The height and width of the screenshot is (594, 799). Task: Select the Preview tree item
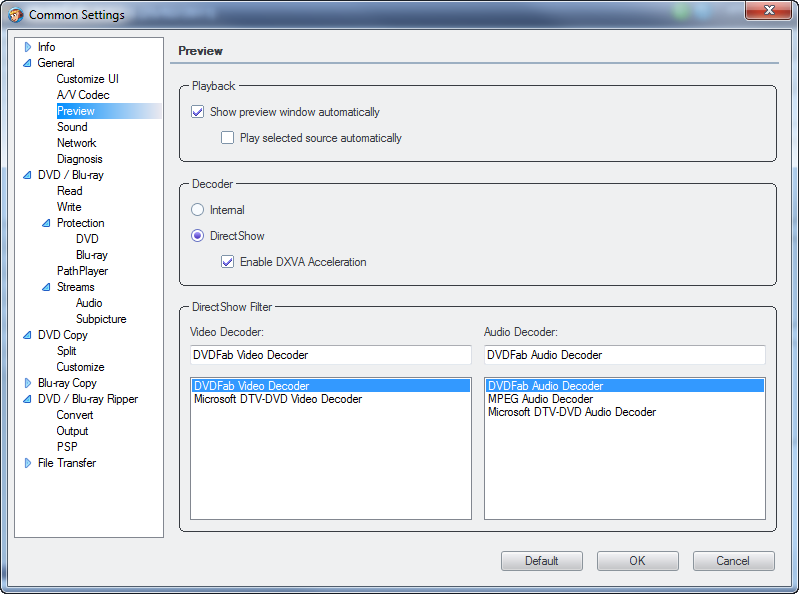(x=76, y=111)
